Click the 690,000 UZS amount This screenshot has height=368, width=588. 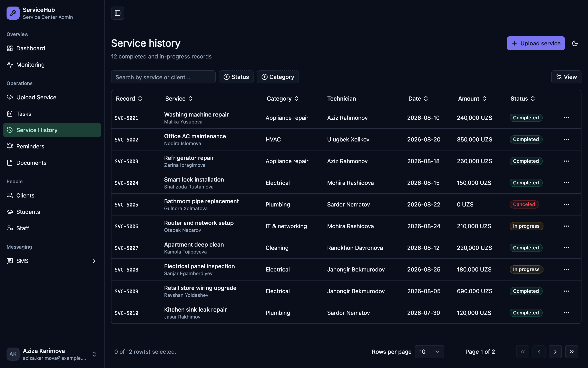[474, 291]
